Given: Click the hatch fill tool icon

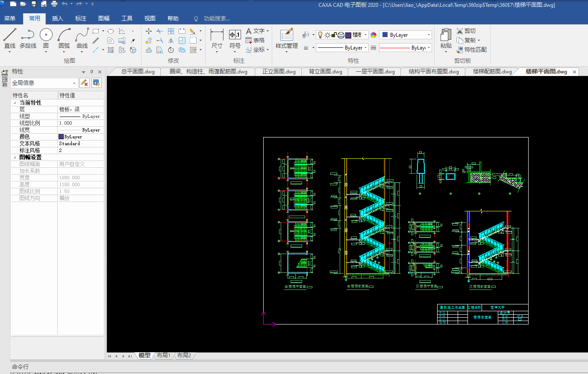Looking at the screenshot, I should pos(111,50).
